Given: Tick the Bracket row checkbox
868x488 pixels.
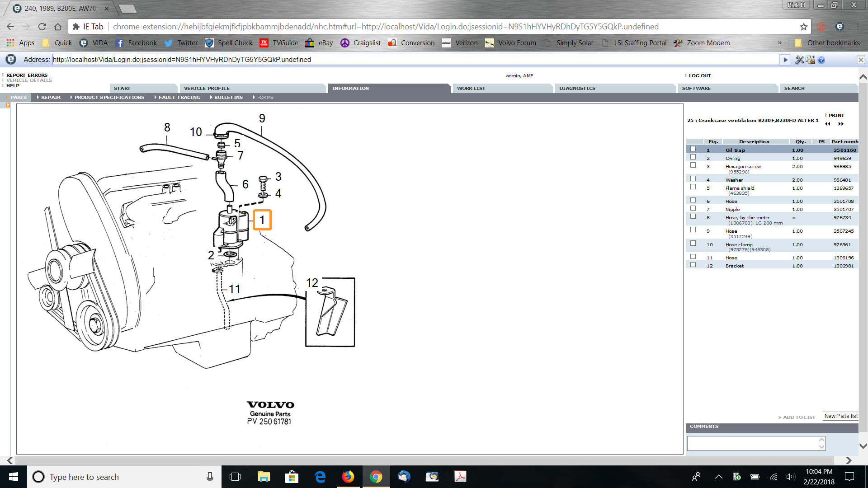Looking at the screenshot, I should (693, 265).
